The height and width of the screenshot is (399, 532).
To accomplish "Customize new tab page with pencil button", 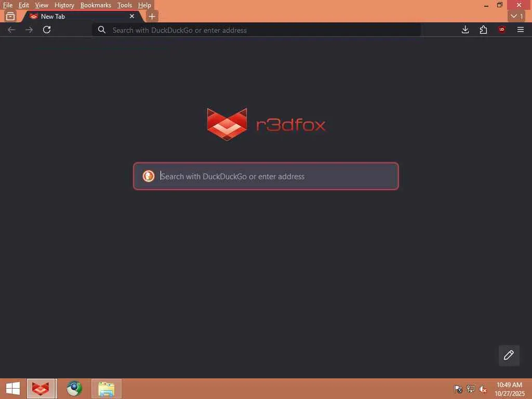I will pyautogui.click(x=509, y=355).
